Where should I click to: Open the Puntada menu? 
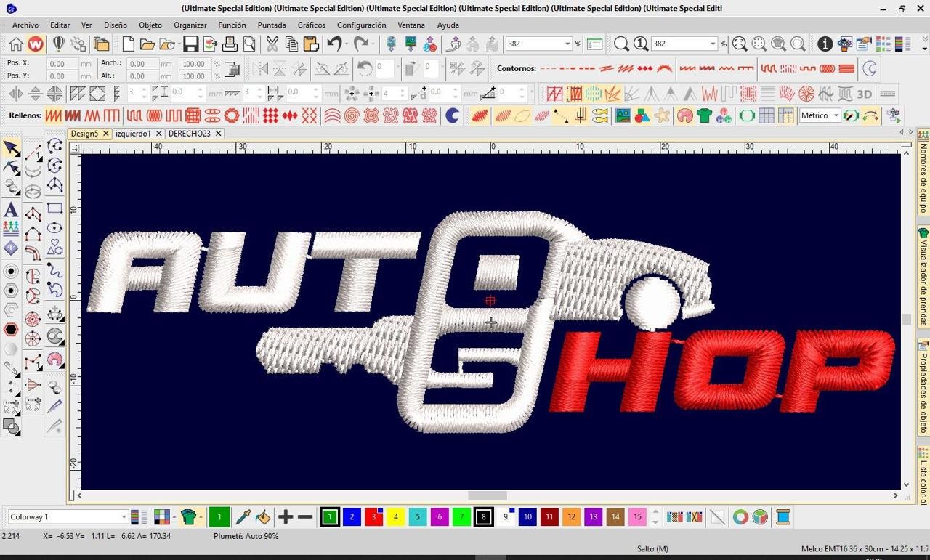point(272,25)
